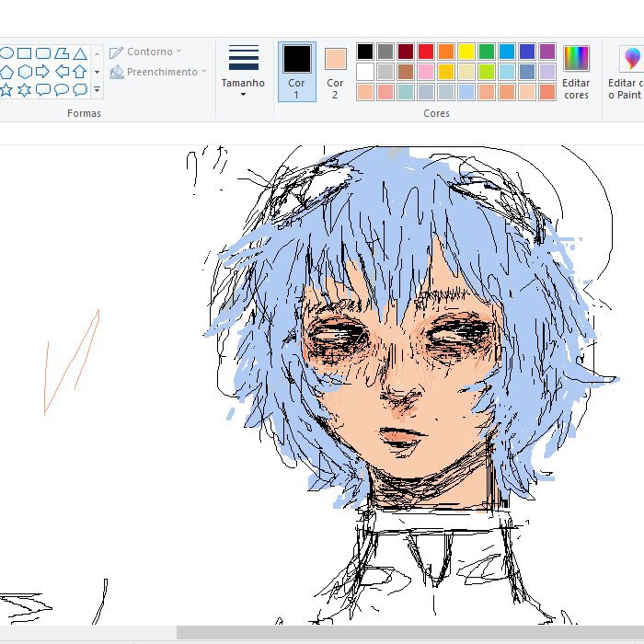Pick the Six-point star shape

(24, 89)
